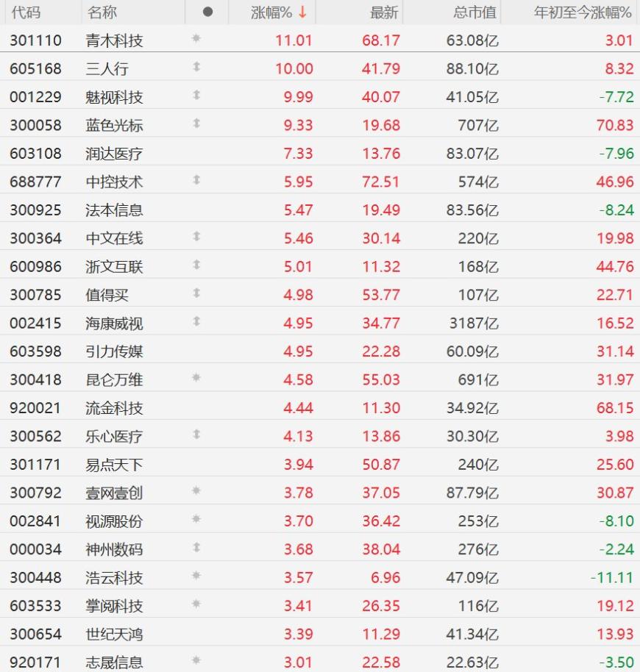Click the up-down arrow icon for 三人行
Image resolution: width=640 pixels, height=672 pixels.
pyautogui.click(x=196, y=68)
